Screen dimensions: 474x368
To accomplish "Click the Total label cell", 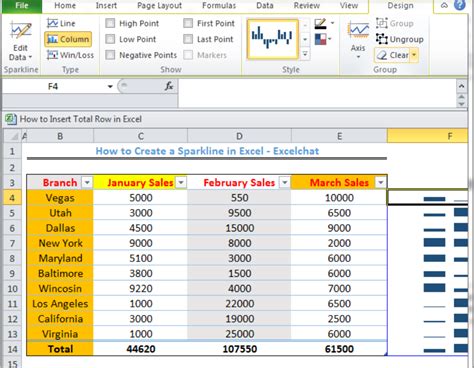I will (60, 349).
